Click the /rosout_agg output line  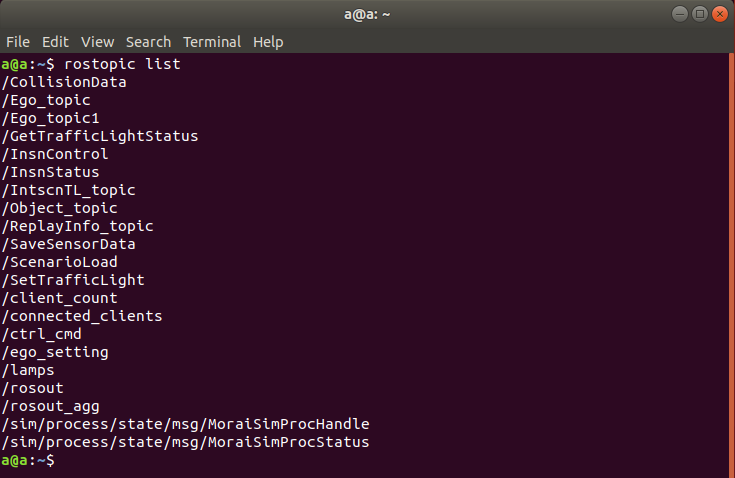click(x=46, y=406)
